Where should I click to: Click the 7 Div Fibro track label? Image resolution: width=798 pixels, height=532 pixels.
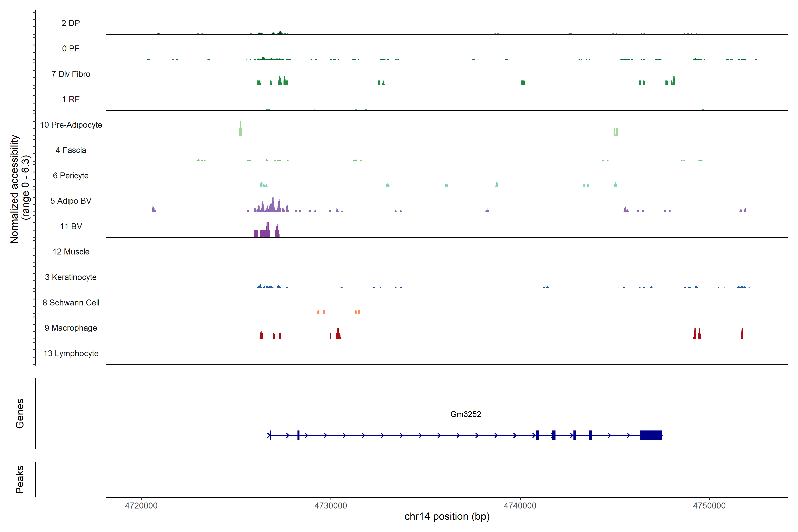(x=70, y=74)
